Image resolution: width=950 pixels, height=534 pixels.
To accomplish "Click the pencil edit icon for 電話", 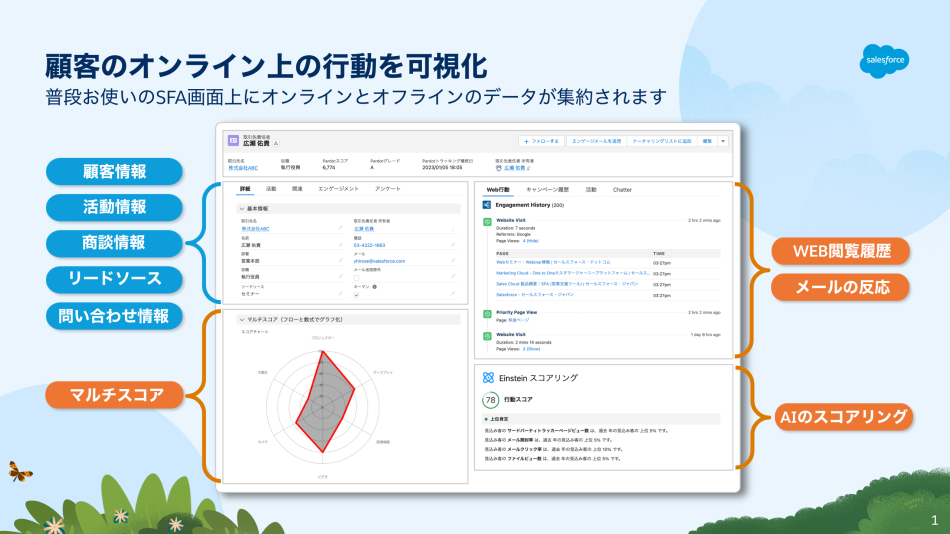I will [452, 245].
